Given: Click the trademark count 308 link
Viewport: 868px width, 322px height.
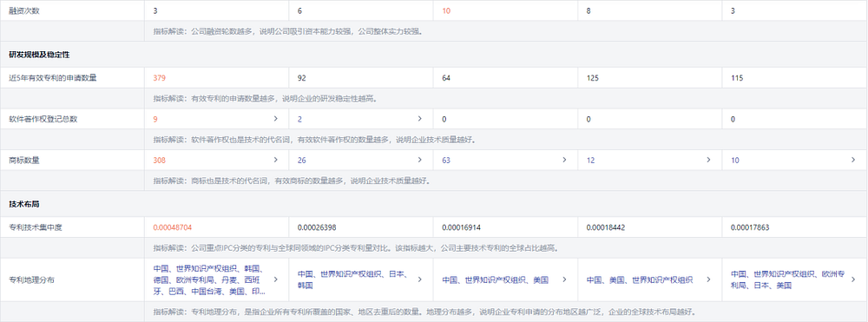Looking at the screenshot, I should [x=160, y=160].
